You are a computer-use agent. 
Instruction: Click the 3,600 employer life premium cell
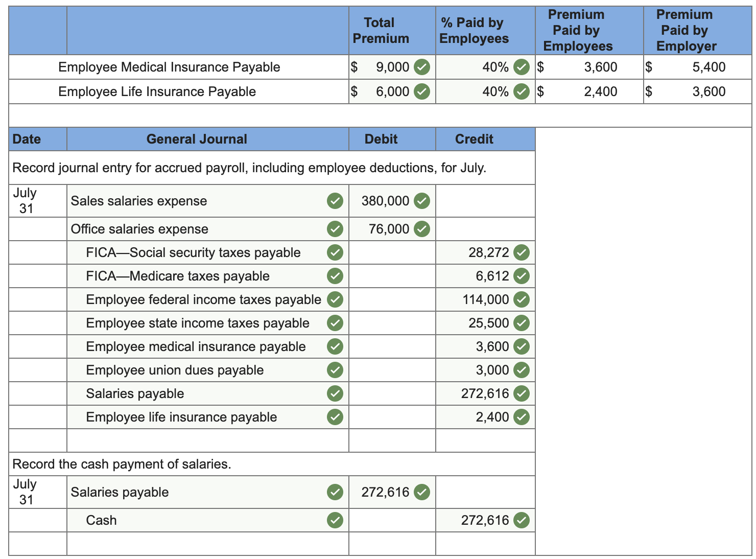[x=698, y=91]
